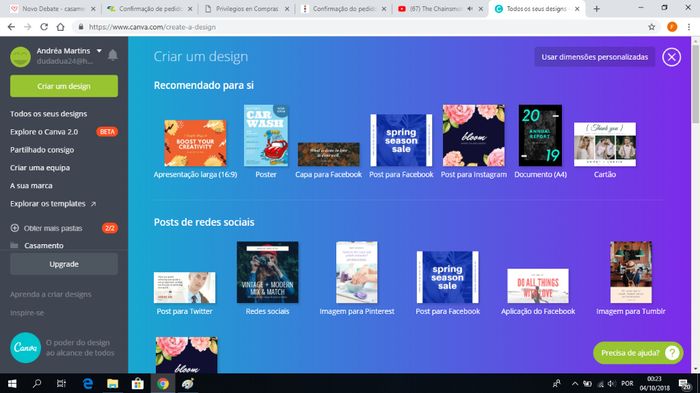Screen dimensions: 700x393
Task: Click the Upgrade button
Action: (x=64, y=264)
